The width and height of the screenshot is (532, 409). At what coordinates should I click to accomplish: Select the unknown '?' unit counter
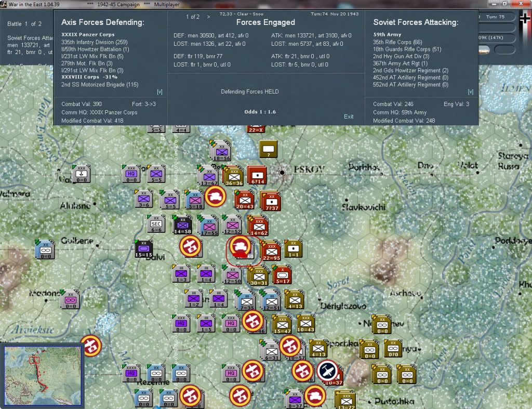click(269, 149)
